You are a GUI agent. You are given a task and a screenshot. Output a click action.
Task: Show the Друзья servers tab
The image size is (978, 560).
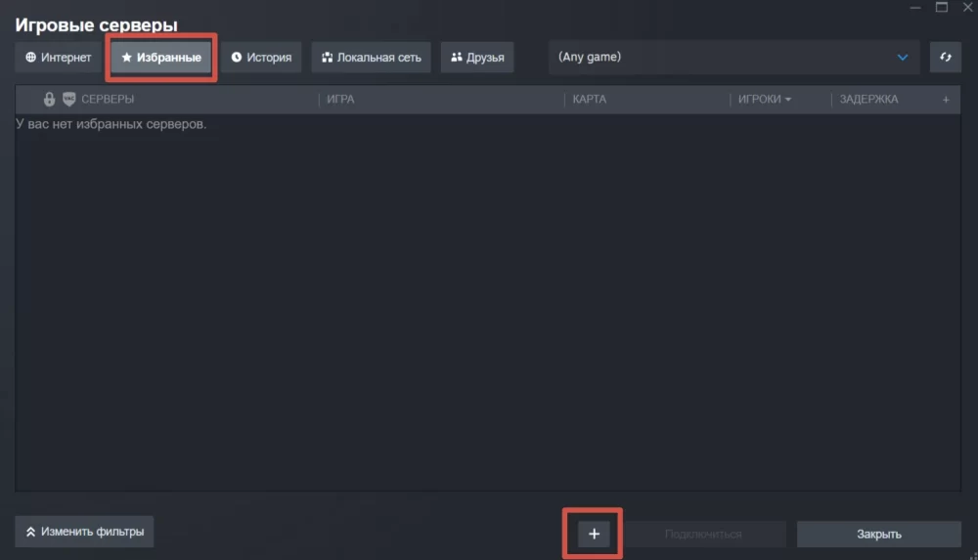coord(477,58)
